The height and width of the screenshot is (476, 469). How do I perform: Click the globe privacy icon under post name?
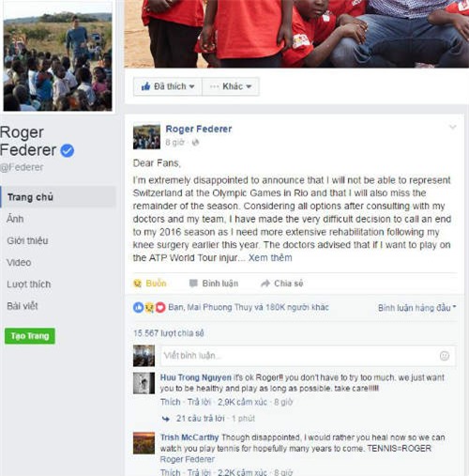tap(195, 143)
